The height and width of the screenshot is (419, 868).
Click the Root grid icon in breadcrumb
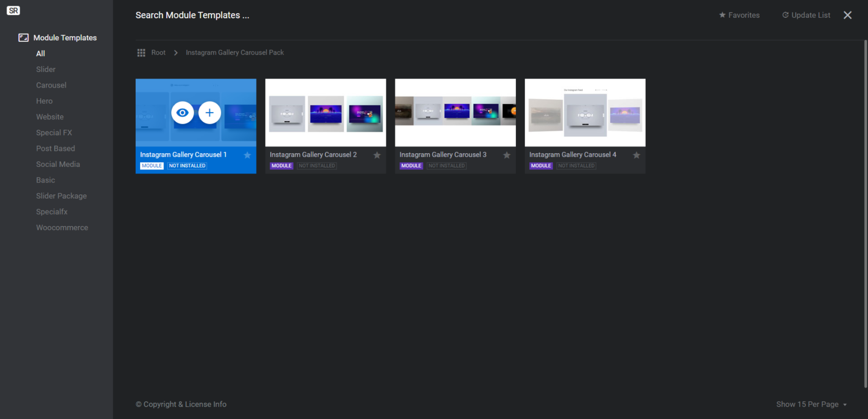141,53
